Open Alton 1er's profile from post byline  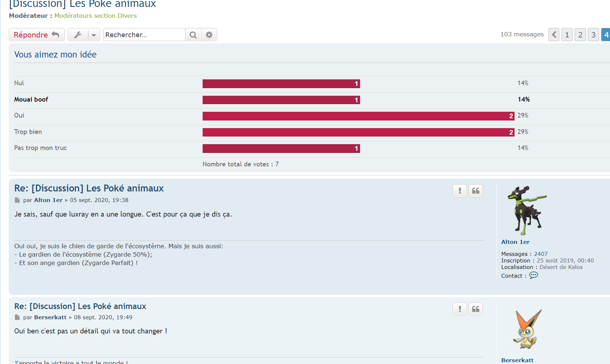(48, 200)
